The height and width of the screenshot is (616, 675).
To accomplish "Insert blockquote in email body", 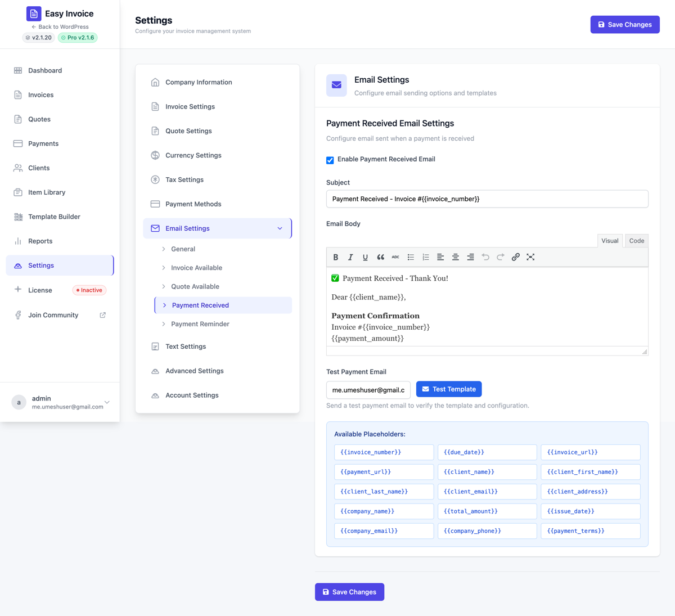I will [381, 257].
